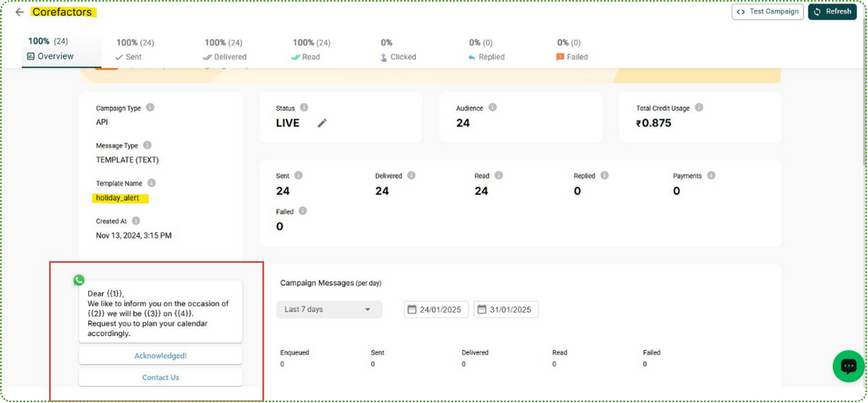Viewport: 868px width, 403px height.
Task: Open the start date picker 24/01/2025
Action: pos(436,309)
